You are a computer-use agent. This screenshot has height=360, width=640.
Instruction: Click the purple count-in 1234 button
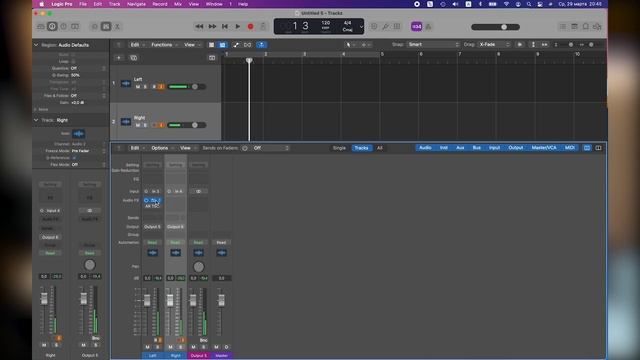click(416, 27)
